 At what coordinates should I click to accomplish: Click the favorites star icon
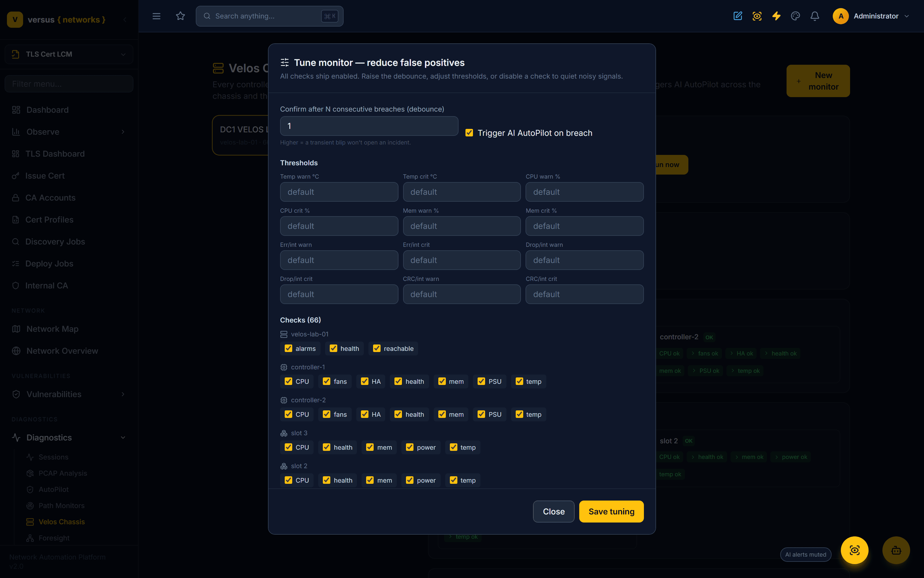click(180, 16)
